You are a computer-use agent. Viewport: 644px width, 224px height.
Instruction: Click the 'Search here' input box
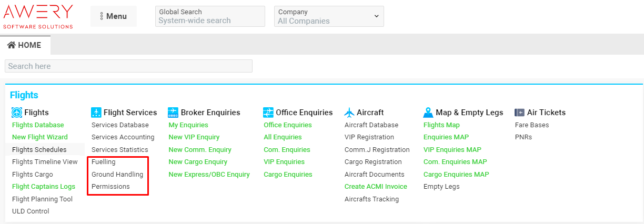click(128, 66)
